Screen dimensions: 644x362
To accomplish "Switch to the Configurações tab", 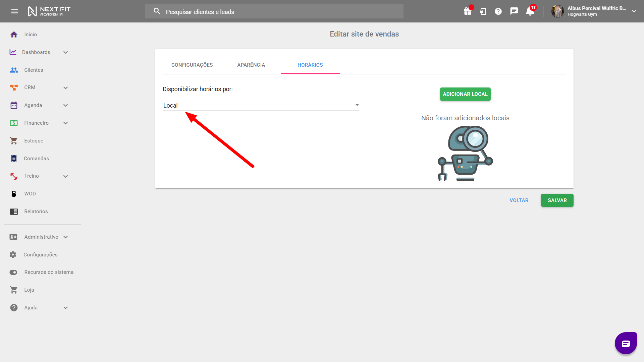I will [192, 65].
